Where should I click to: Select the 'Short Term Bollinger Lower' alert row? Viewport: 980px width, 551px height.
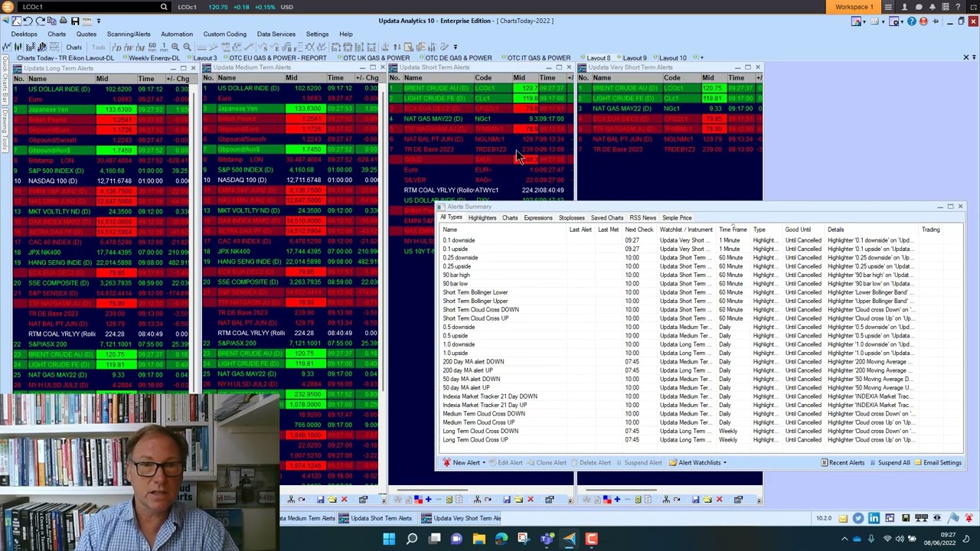[x=701, y=292]
